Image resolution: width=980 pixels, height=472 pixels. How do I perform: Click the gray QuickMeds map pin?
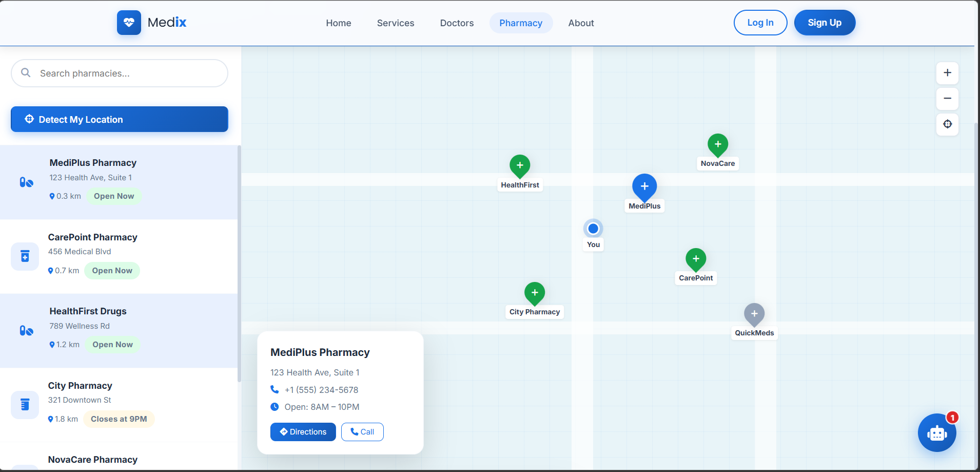tap(754, 314)
